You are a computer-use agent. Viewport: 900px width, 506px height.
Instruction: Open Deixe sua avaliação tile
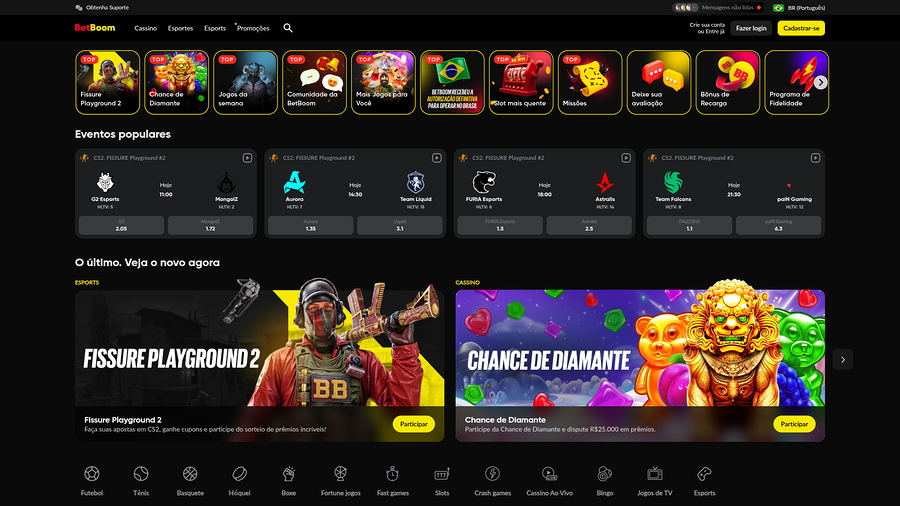[658, 83]
